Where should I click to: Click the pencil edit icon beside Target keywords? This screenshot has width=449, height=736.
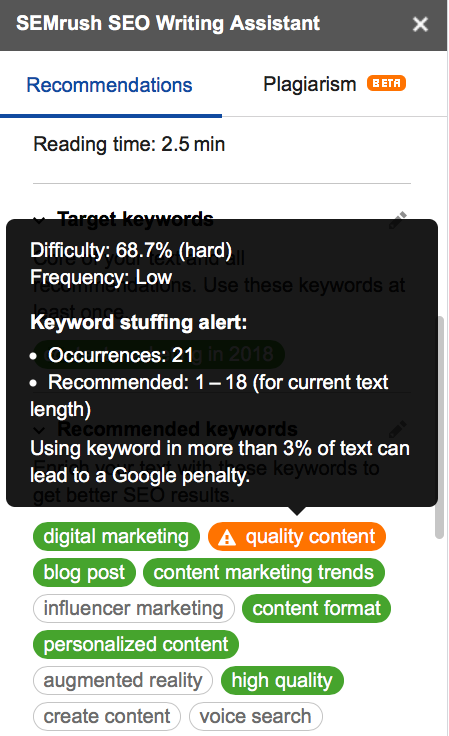click(398, 219)
